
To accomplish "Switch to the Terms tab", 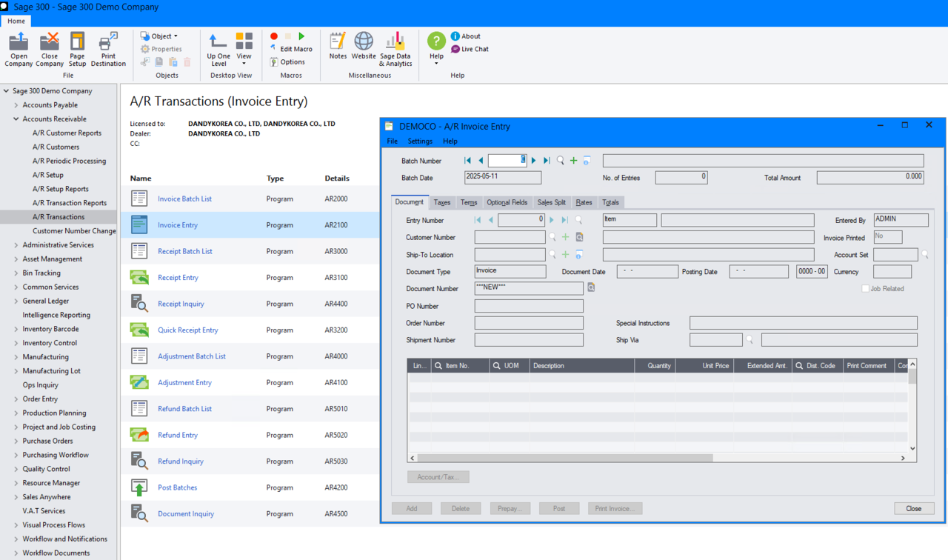I will click(x=469, y=202).
